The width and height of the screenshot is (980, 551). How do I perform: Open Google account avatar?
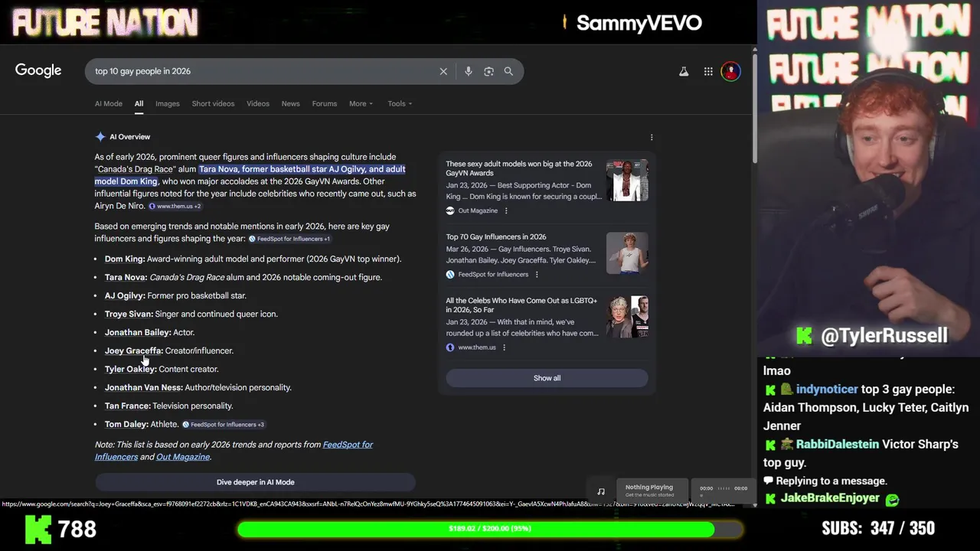(730, 71)
